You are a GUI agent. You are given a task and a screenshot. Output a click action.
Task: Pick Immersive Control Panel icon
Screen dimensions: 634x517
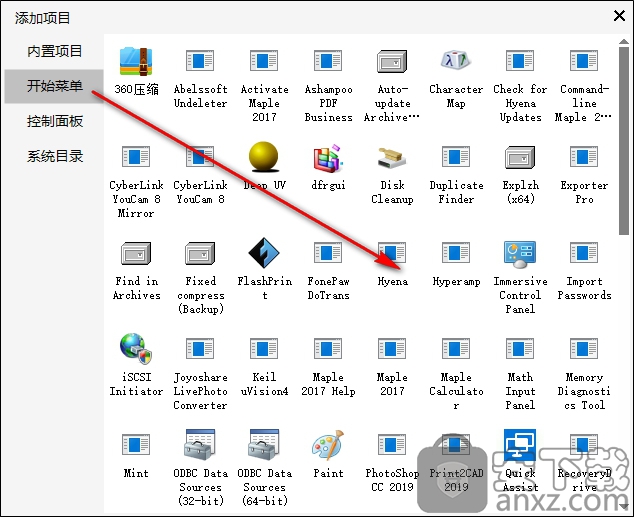pyautogui.click(x=520, y=254)
